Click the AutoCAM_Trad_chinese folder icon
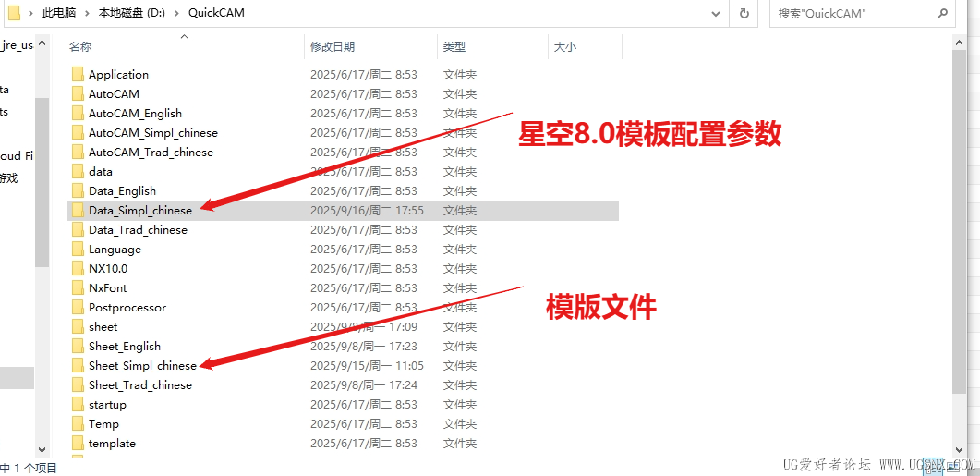 (78, 152)
